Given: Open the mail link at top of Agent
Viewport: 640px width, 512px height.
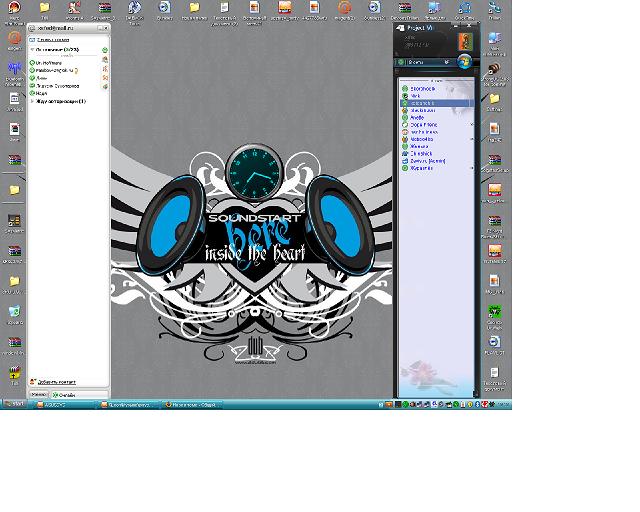Looking at the screenshot, I should tap(53, 40).
